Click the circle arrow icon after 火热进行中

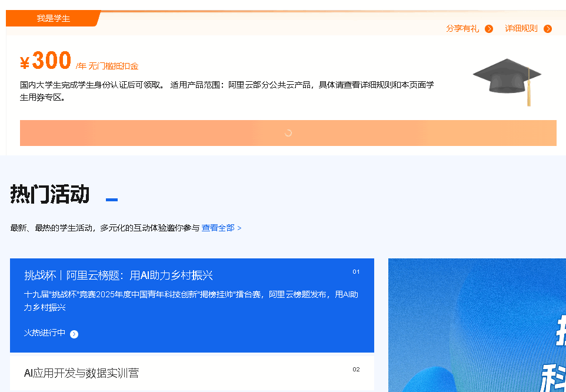(74, 334)
